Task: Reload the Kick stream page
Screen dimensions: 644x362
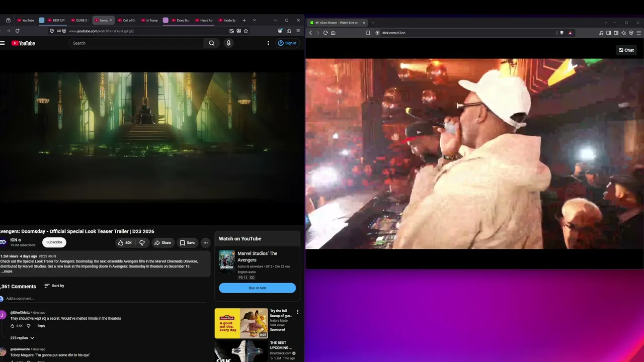Action: coord(326,33)
